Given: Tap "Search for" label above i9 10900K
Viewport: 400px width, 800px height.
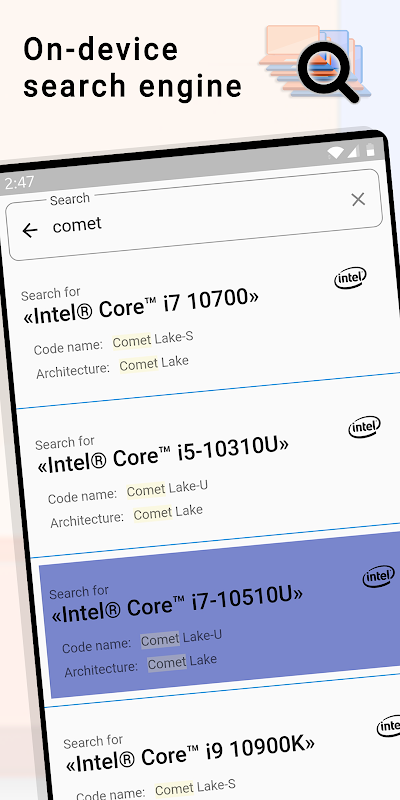Looking at the screenshot, I should pos(93,741).
